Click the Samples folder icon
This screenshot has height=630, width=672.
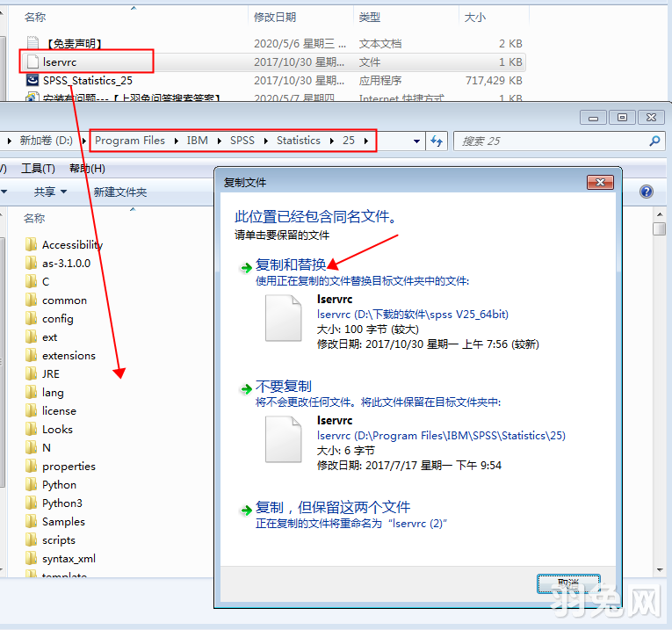[31, 521]
